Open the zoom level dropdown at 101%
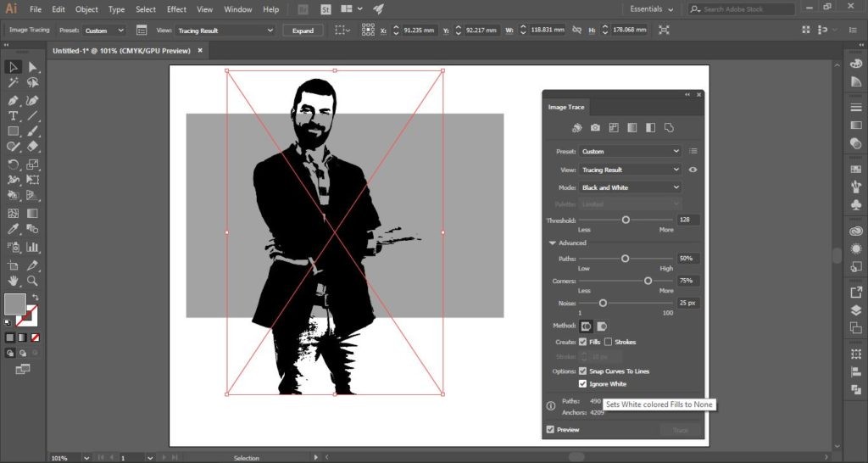The height and width of the screenshot is (463, 868). (86, 458)
